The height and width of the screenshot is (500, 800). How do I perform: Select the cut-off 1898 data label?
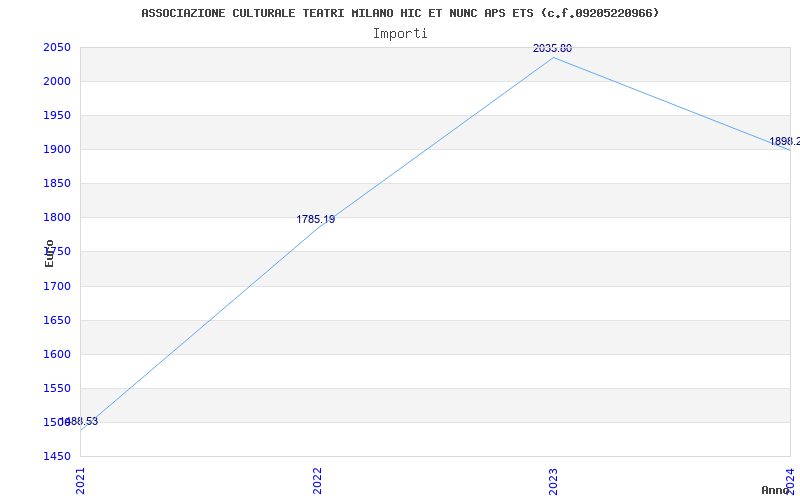[784, 141]
